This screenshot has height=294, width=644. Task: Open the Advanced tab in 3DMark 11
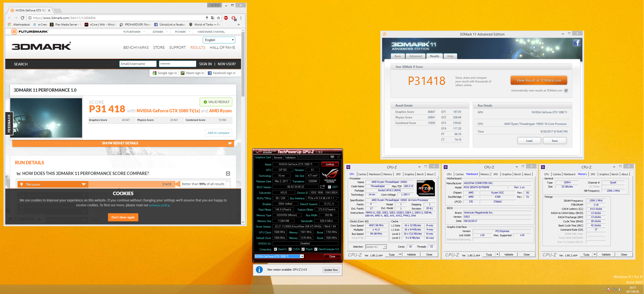click(415, 56)
